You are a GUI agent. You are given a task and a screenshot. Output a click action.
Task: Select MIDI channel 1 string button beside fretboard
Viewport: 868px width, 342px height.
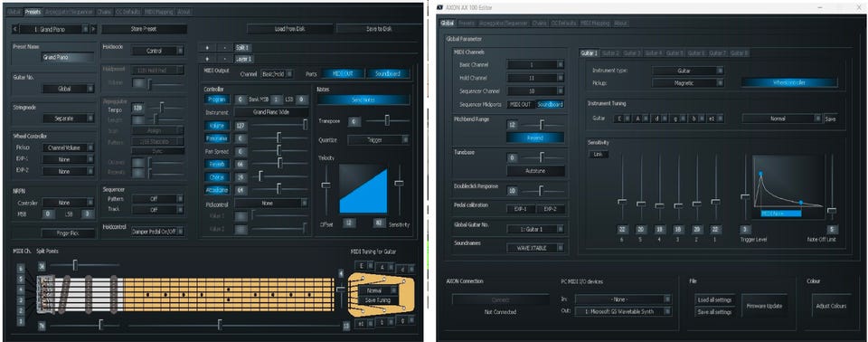click(x=21, y=321)
